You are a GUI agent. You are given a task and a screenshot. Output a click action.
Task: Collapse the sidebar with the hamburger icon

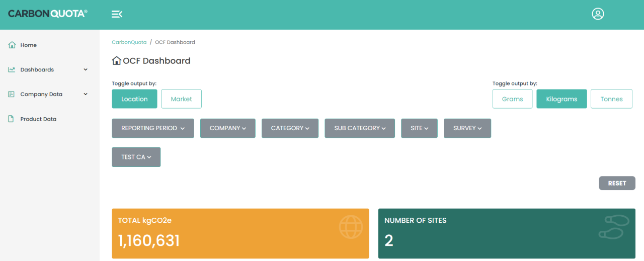(x=117, y=14)
